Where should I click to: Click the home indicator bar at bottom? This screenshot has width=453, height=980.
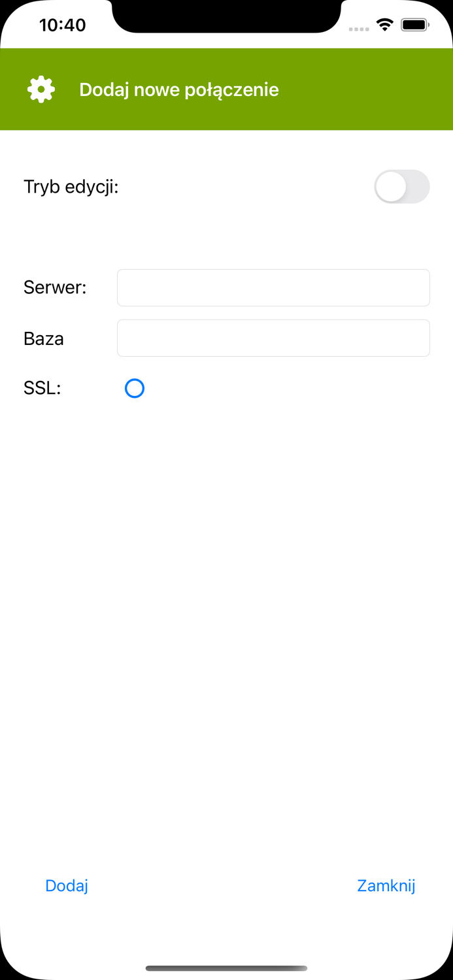226,968
